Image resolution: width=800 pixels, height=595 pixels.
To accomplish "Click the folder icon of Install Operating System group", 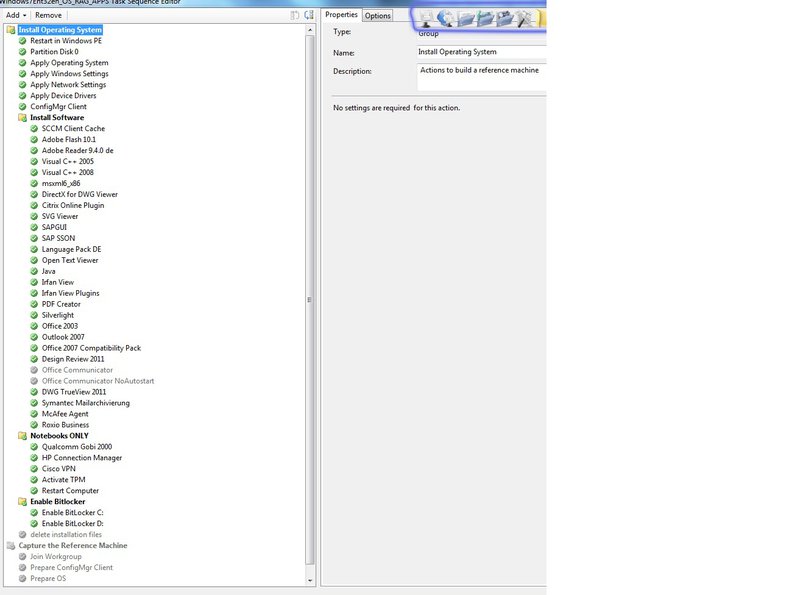I will pos(11,30).
